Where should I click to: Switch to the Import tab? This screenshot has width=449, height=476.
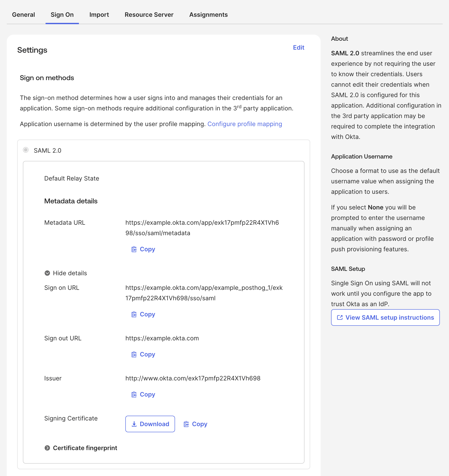pos(99,15)
